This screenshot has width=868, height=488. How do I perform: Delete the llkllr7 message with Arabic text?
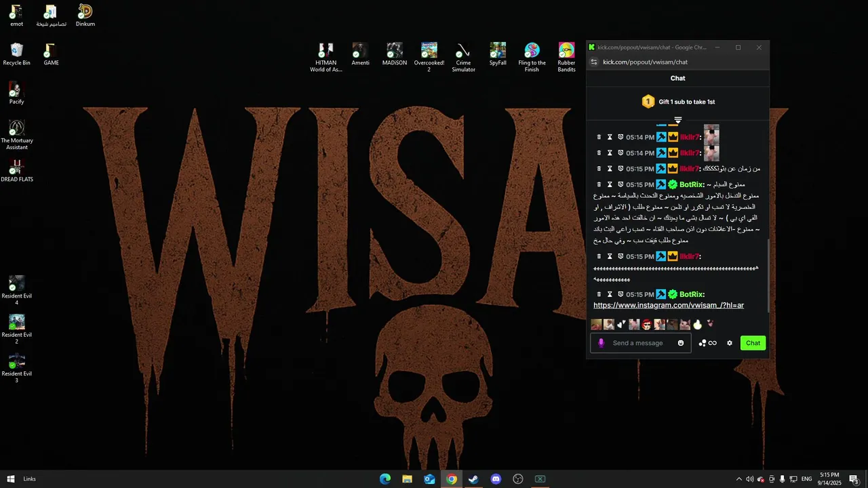[599, 169]
